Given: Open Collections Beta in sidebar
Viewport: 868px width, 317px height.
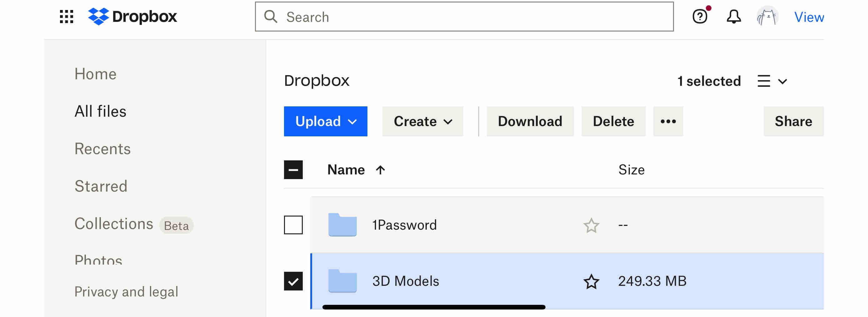Looking at the screenshot, I should pos(134,224).
